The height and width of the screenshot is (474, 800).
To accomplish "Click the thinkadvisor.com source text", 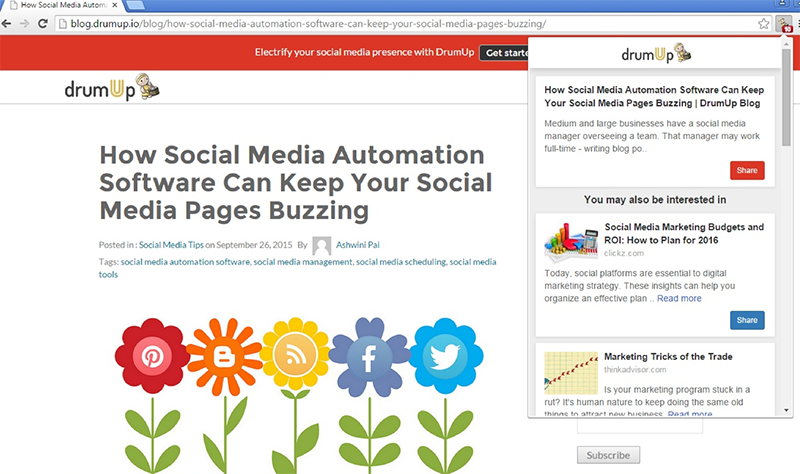I will pos(635,369).
